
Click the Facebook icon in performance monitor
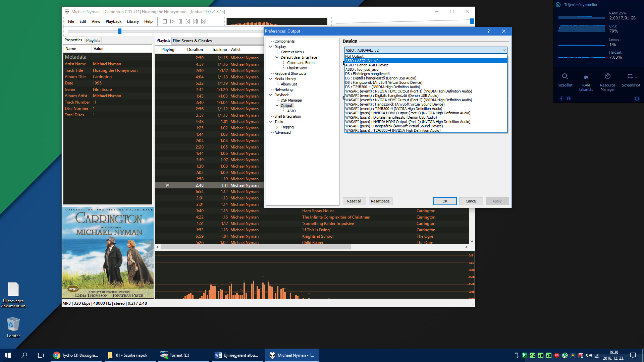(x=561, y=99)
